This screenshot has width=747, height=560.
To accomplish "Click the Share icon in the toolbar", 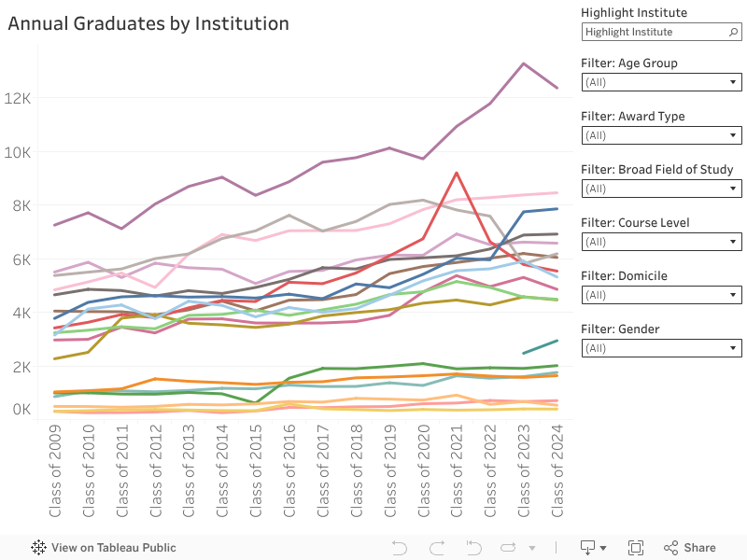I will point(670,548).
